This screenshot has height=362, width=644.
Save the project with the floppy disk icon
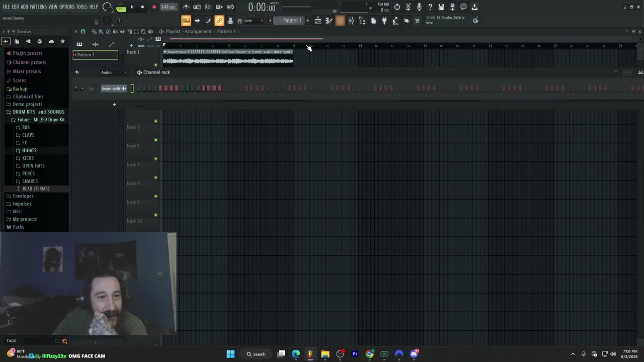click(441, 7)
